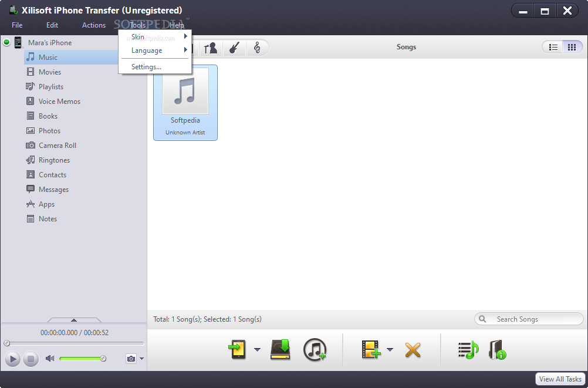This screenshot has height=388, width=588.
Task: Expand the Language submenu
Action: pyautogui.click(x=155, y=50)
